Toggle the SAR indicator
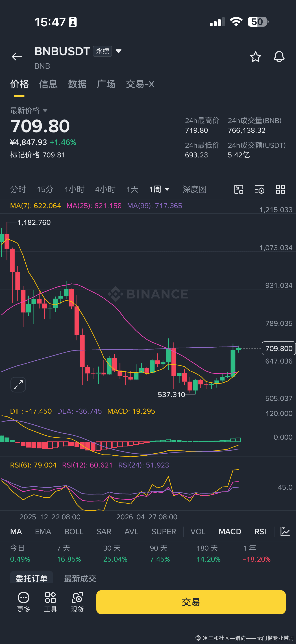Viewport: 296px width, 644px height. point(104,532)
